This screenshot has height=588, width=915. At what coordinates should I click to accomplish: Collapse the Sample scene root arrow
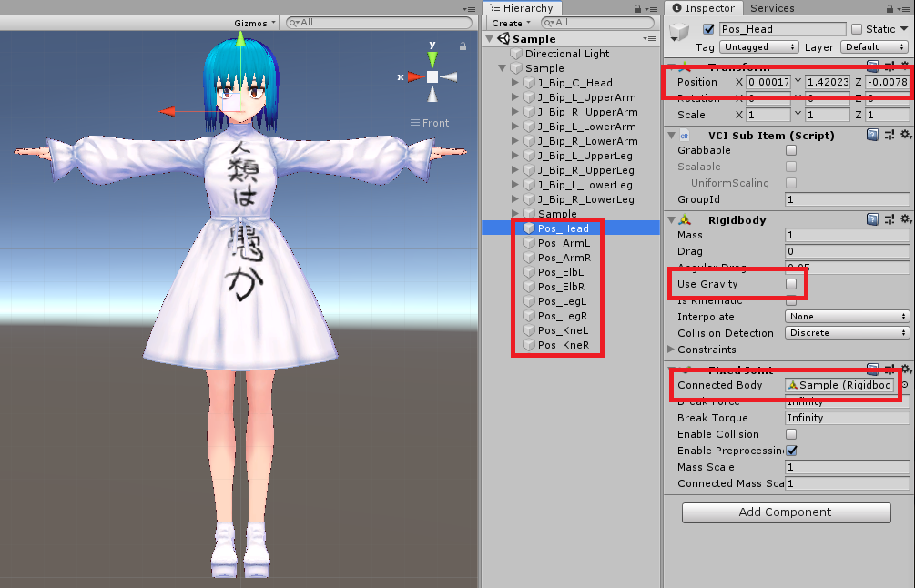click(490, 38)
